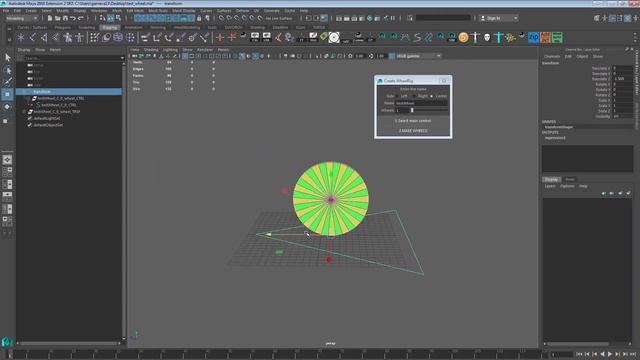
Task: Select the Paint Selection brush tool
Action: coord(7,82)
